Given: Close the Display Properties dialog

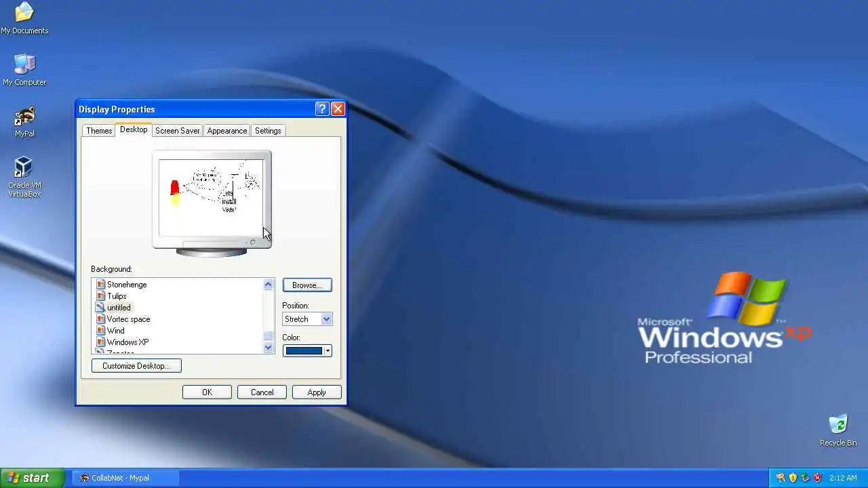Looking at the screenshot, I should [338, 109].
